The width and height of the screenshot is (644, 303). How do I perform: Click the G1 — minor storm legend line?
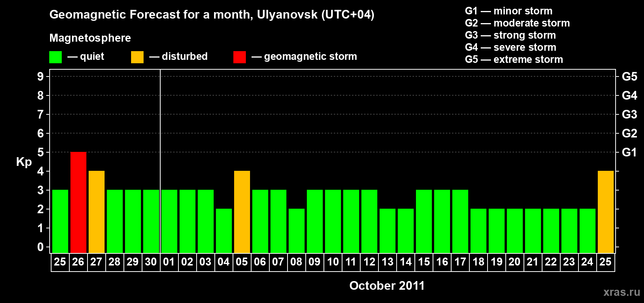(509, 11)
